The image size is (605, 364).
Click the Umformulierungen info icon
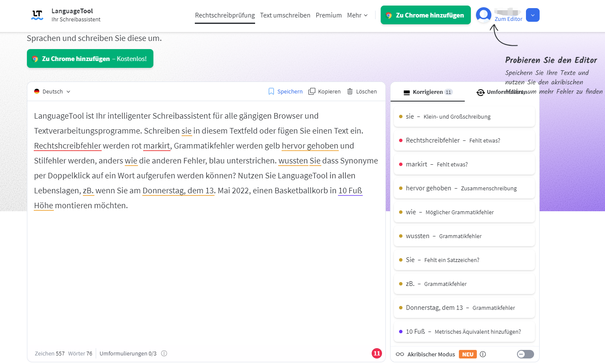click(x=164, y=353)
